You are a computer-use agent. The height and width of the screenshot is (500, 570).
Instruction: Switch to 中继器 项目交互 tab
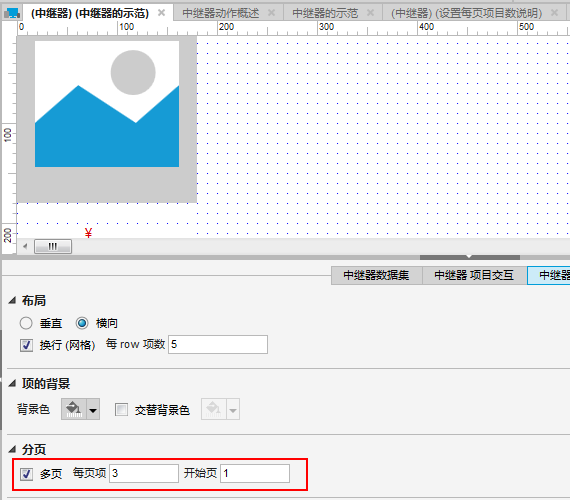[474, 275]
